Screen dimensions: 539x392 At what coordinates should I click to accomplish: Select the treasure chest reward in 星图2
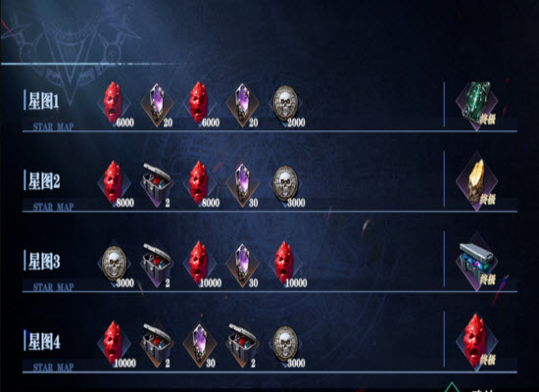(x=157, y=184)
